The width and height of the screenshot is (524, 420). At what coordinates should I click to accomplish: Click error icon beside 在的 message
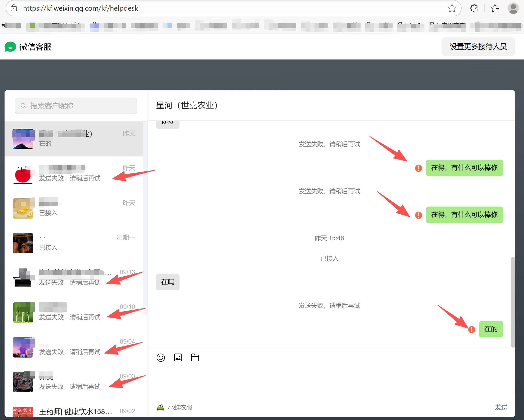click(x=472, y=330)
